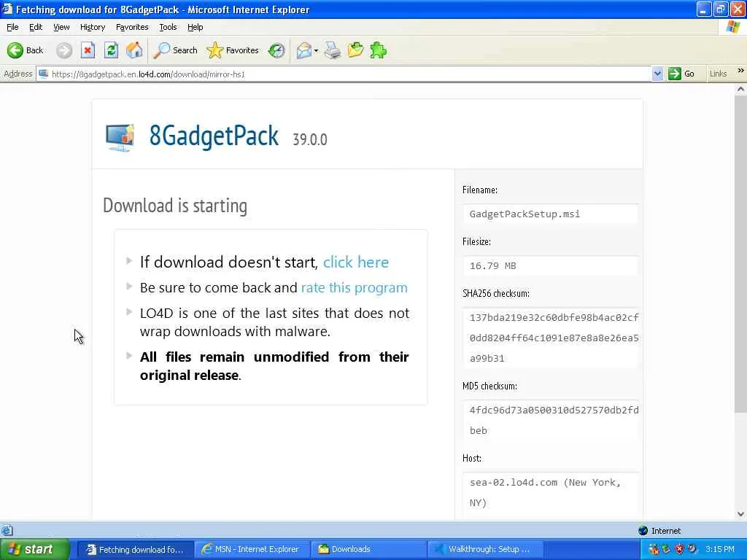Screen dimensions: 747x560
Task: Click the page icon in address bar
Action: point(43,74)
